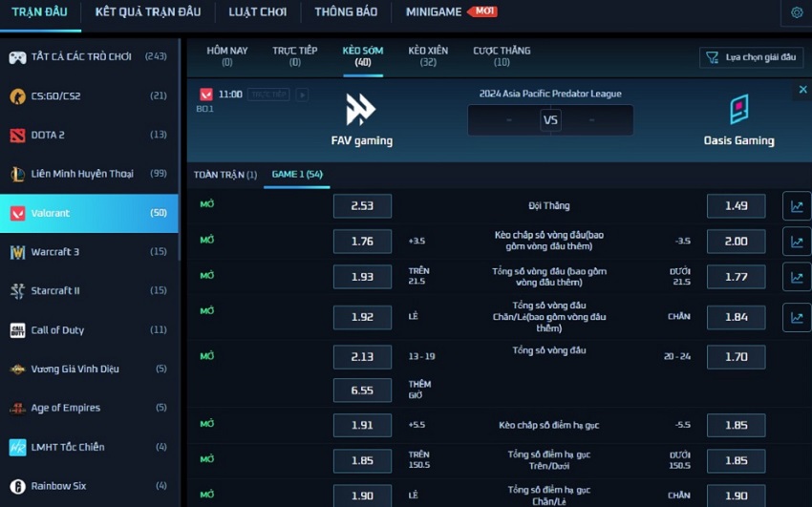Click the Rainbow Six icon
Viewport: 812px width, 507px height.
pos(17,486)
